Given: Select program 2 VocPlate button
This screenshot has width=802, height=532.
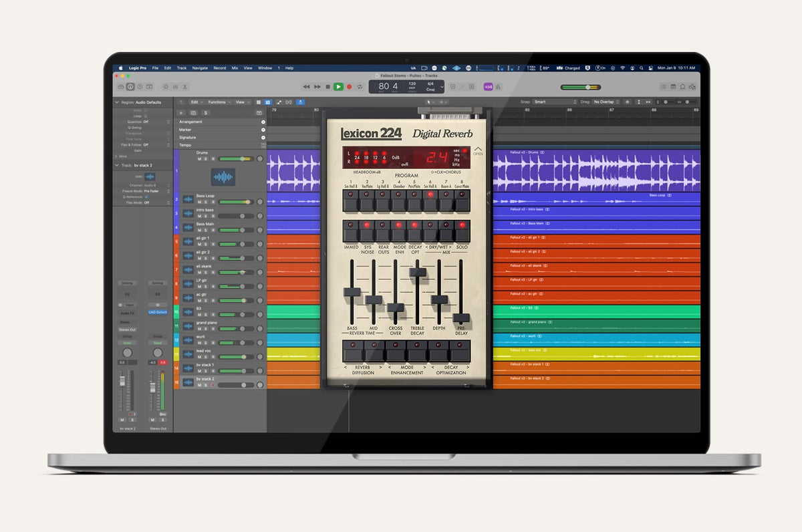Looking at the screenshot, I should 366,200.
